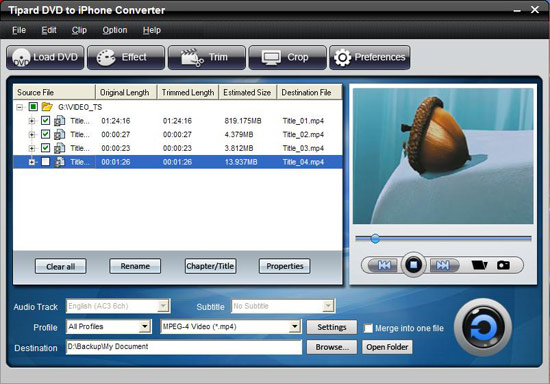550x384 pixels.
Task: Click the Source File column header
Action: click(54, 92)
